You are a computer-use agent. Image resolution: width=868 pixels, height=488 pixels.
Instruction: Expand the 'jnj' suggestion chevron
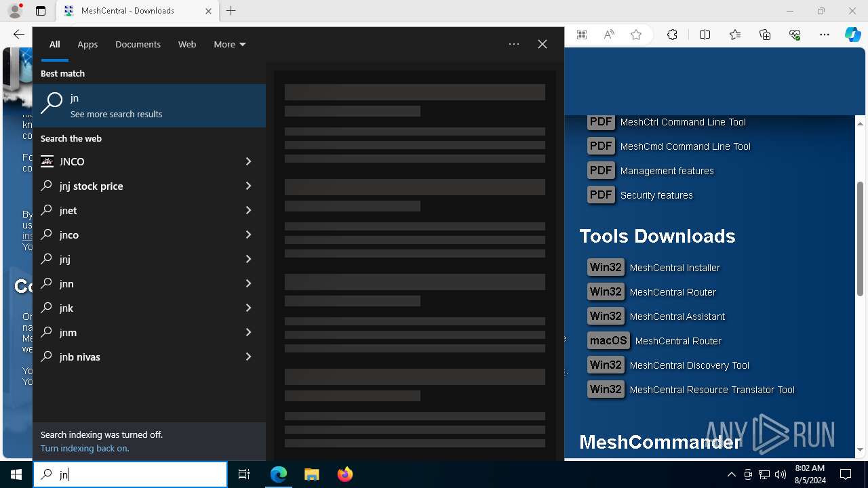click(248, 259)
